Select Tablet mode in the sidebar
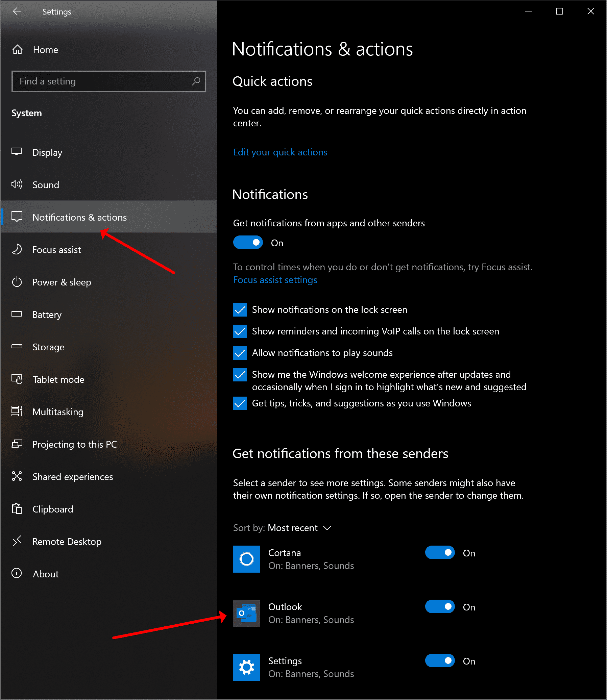607x700 pixels. 108,379
